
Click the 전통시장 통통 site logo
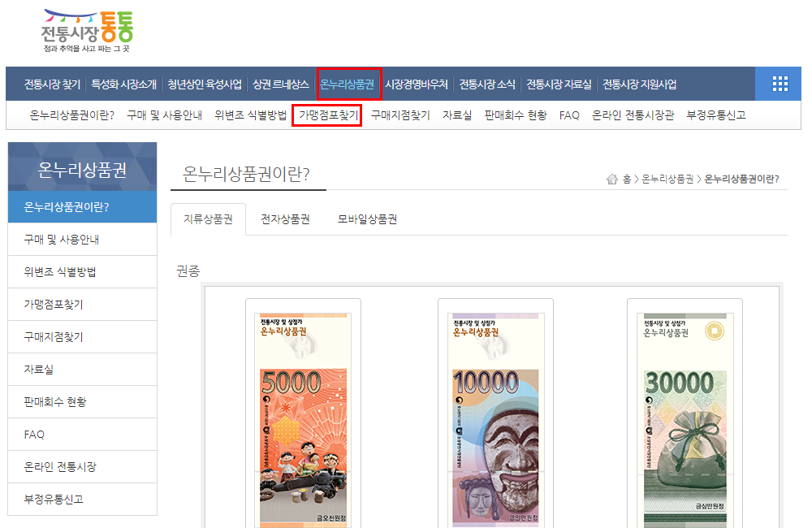[87, 31]
